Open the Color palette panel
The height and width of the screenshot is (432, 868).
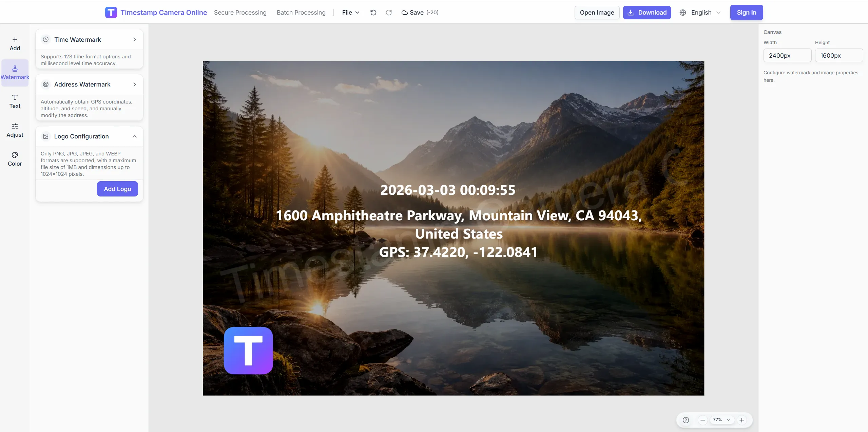pos(15,159)
